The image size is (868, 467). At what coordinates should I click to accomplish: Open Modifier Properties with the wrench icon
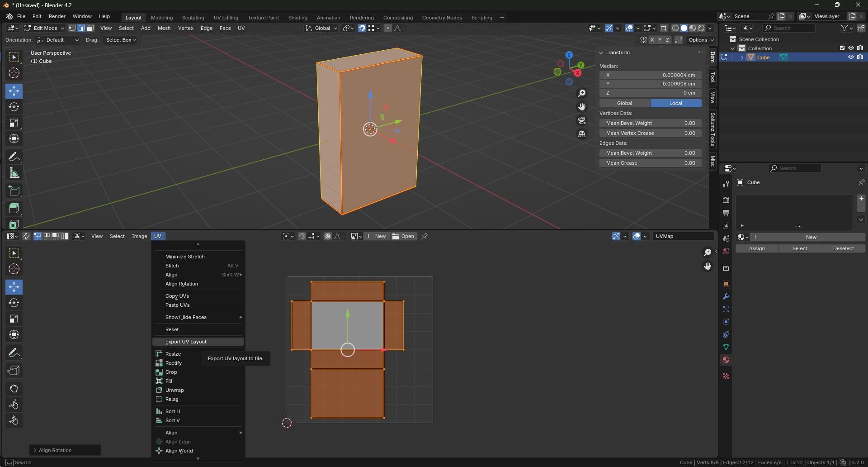point(726,296)
